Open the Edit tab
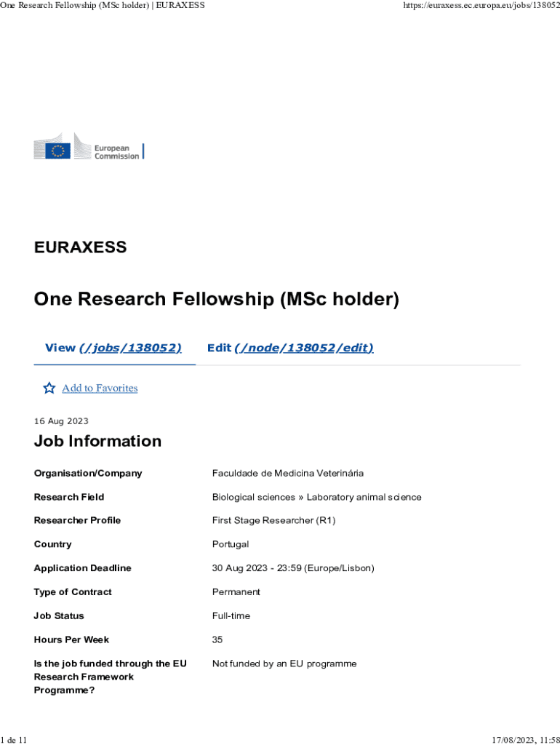The image size is (560, 745). (290, 348)
